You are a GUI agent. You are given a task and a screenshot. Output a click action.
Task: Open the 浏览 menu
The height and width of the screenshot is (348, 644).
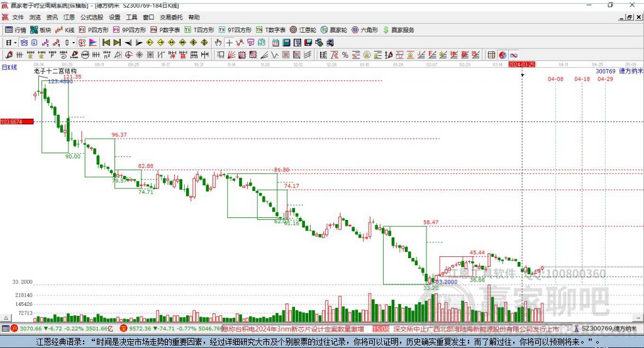pyautogui.click(x=35, y=17)
